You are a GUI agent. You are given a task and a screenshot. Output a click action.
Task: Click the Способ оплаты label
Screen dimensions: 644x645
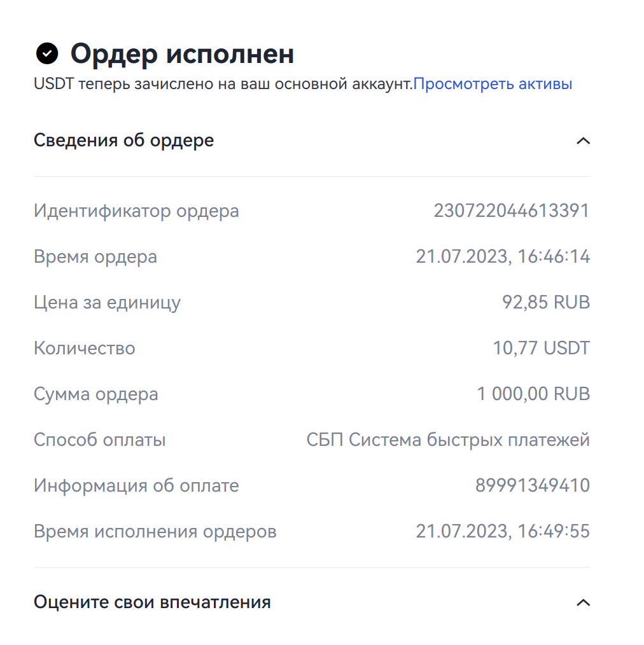pos(99,440)
